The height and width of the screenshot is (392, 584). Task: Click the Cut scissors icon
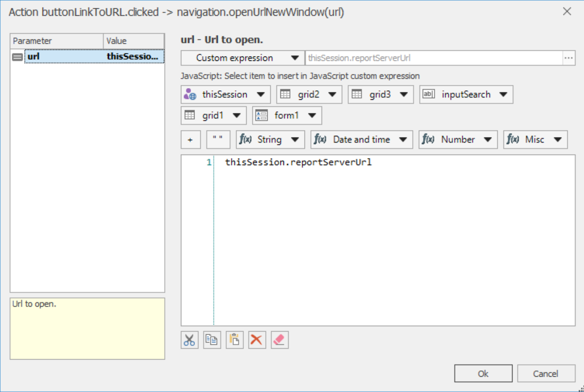(x=189, y=340)
